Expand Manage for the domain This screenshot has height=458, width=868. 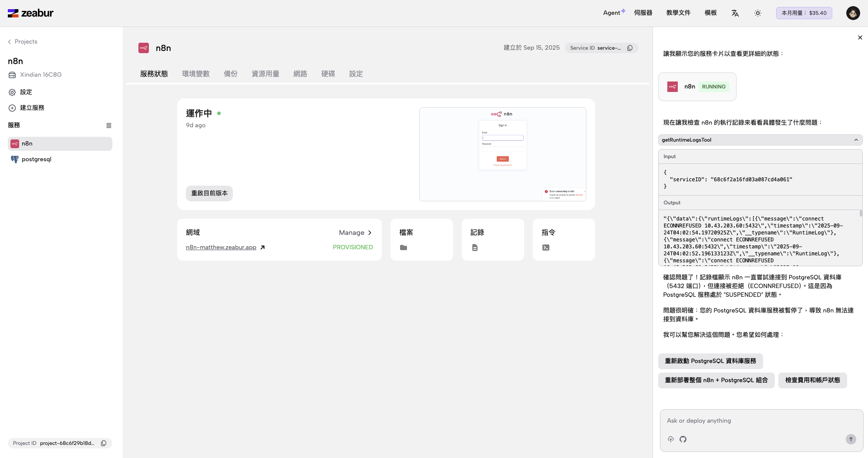(355, 233)
